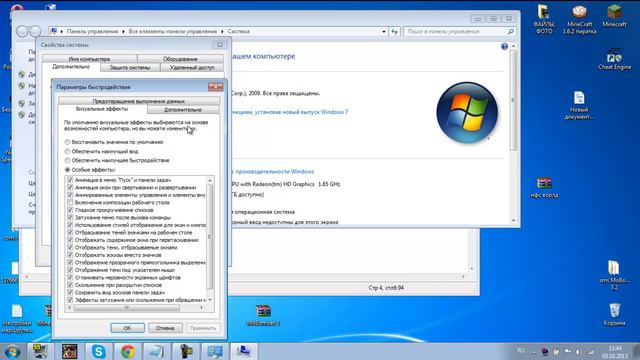Click the search magnifier in Control Panel
The image size is (640, 360).
(x=511, y=31)
